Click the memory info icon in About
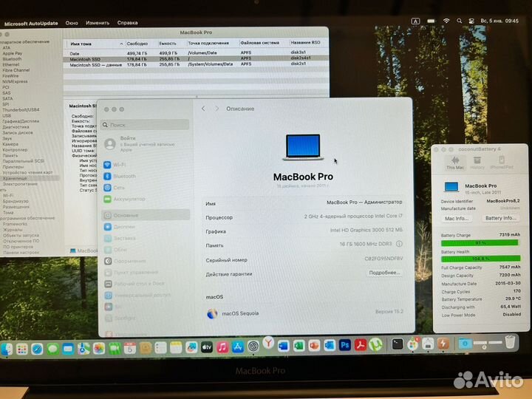Screen dimensions: 532x399 tap(399, 244)
